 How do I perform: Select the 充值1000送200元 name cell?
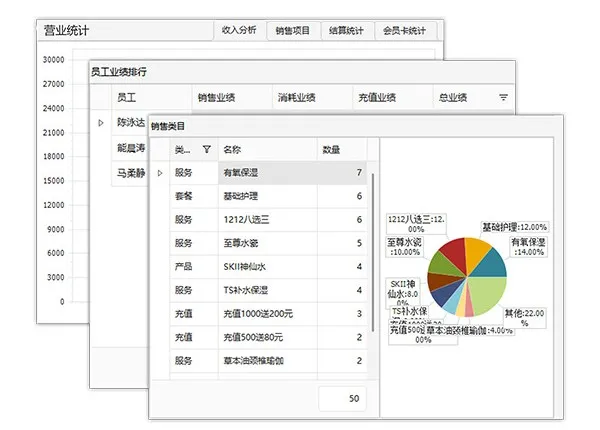(268, 314)
